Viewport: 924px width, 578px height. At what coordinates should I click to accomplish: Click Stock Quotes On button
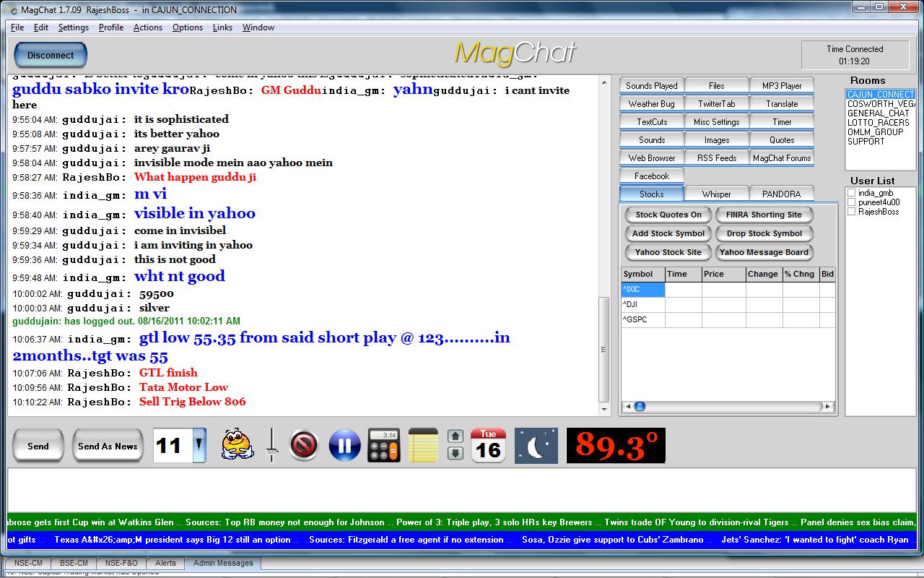[x=667, y=215]
